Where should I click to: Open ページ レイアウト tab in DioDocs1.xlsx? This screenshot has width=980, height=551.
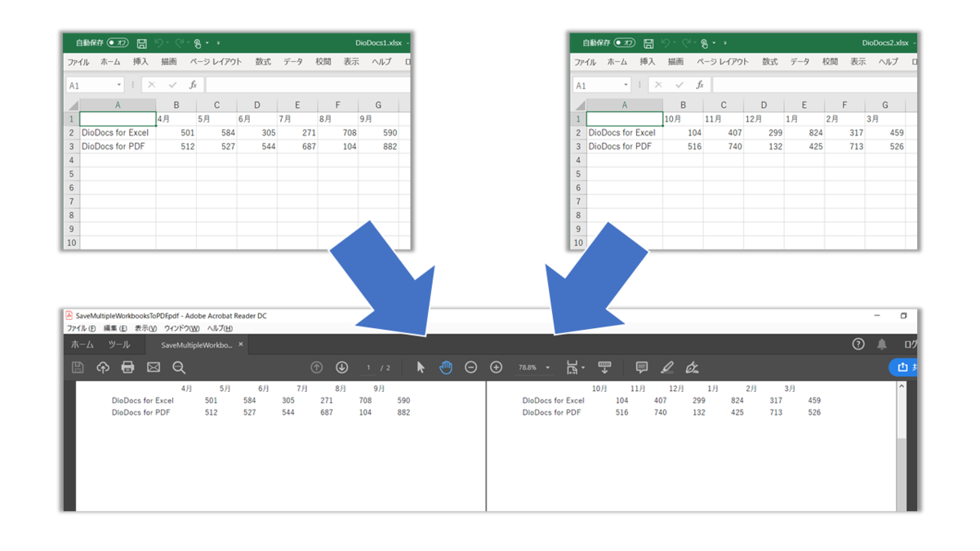click(x=216, y=62)
